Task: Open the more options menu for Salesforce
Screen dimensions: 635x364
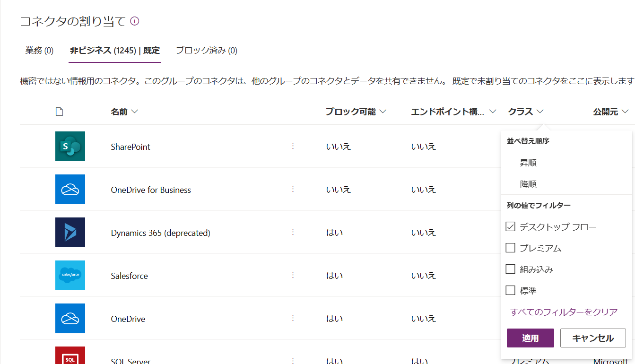Action: pos(293,275)
